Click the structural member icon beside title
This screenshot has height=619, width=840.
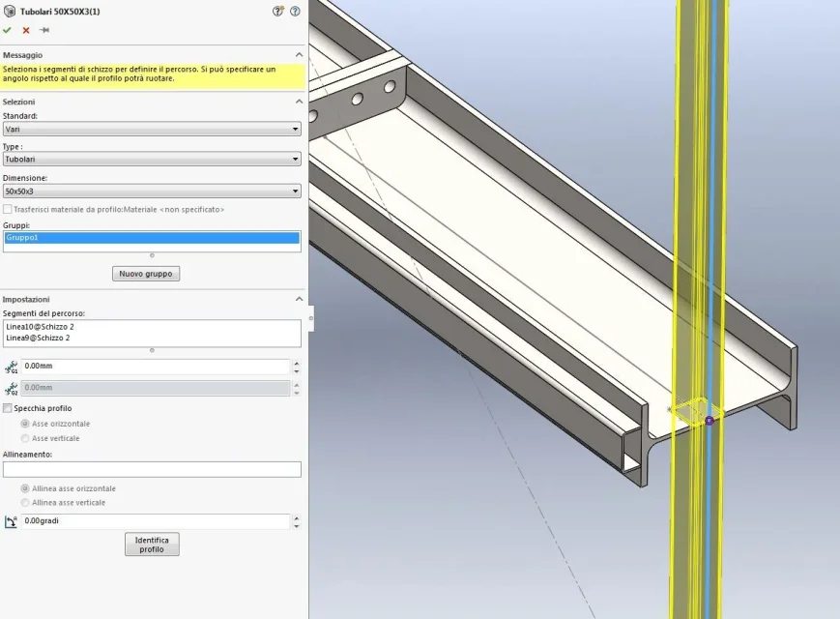tap(9, 12)
